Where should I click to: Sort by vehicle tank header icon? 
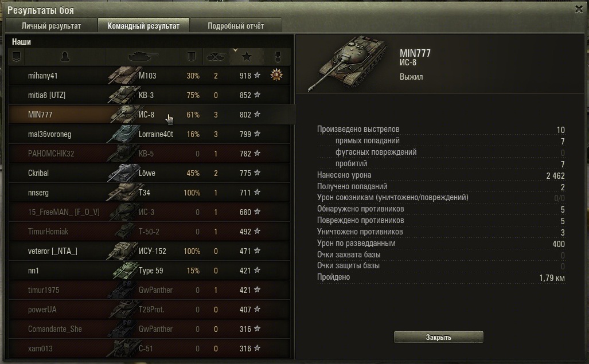point(143,57)
